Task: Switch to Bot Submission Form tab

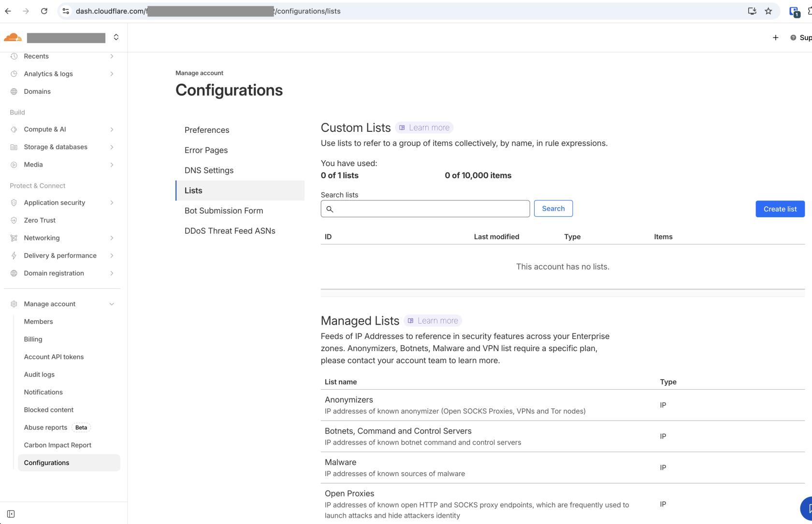Action: 224,211
